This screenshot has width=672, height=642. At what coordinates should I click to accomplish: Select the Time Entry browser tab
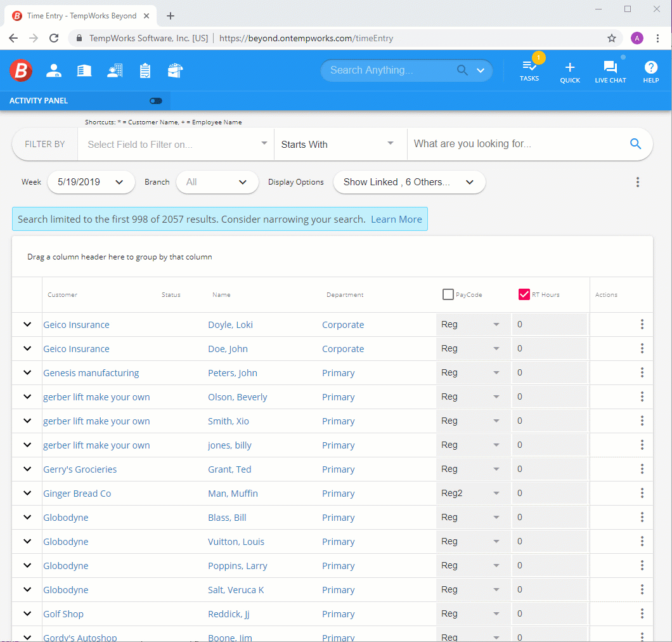(x=81, y=16)
